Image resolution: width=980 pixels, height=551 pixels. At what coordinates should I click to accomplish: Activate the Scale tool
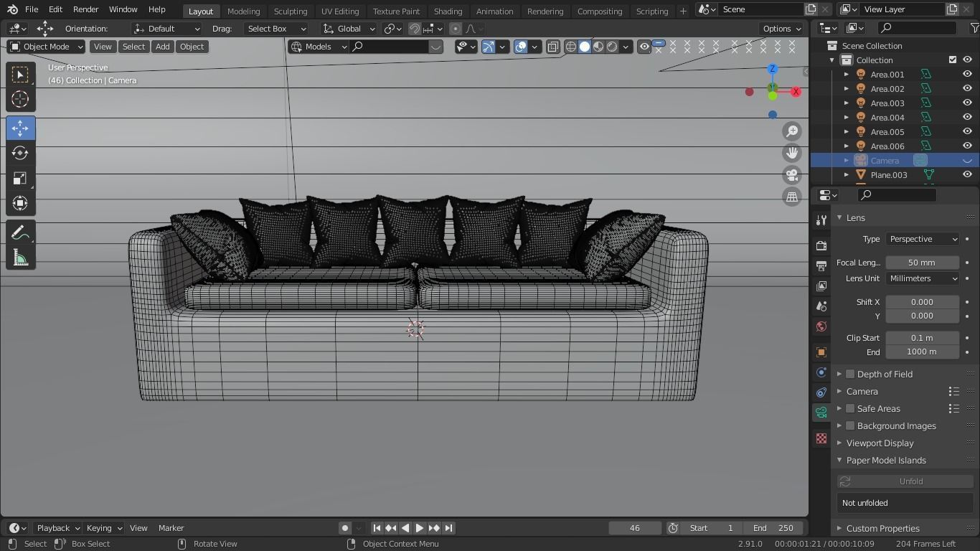coord(20,179)
